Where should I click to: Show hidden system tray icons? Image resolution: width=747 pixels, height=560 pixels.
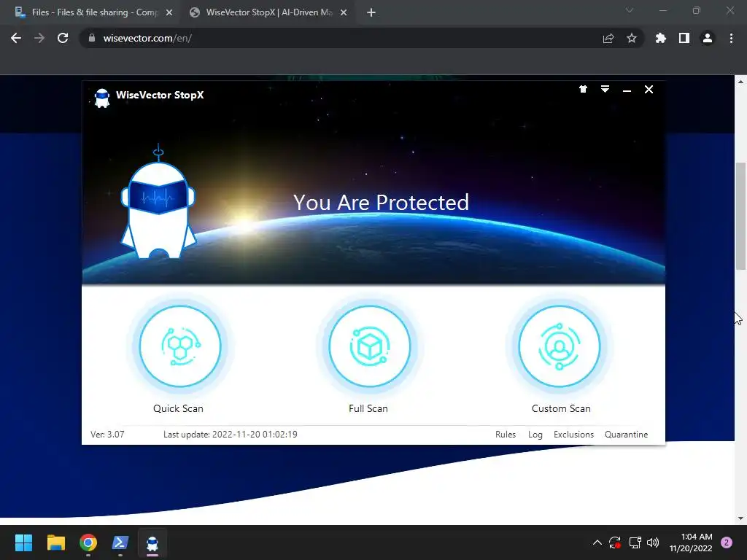point(597,542)
